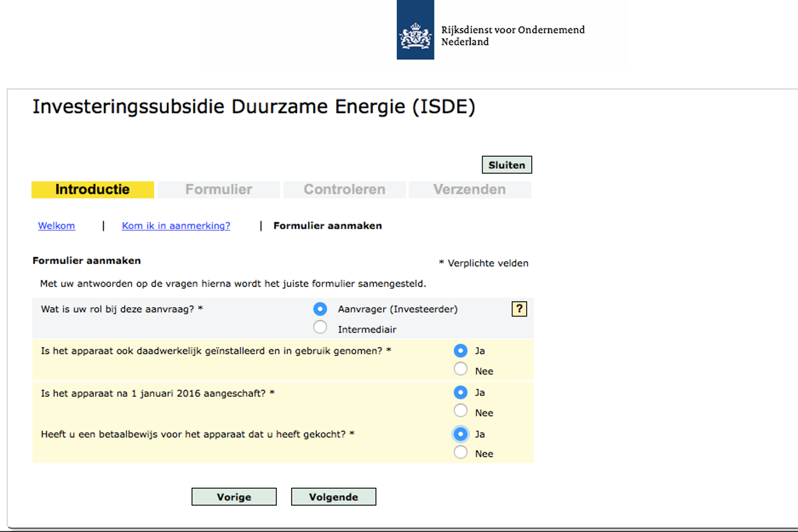
Task: Pick Nee for 1 januari 2016 question
Action: (x=460, y=411)
